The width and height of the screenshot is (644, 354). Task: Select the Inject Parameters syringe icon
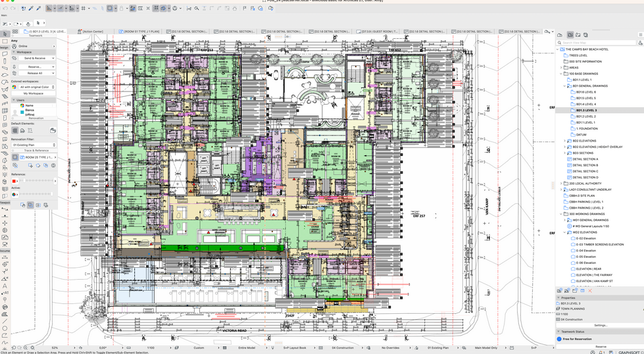click(x=39, y=8)
